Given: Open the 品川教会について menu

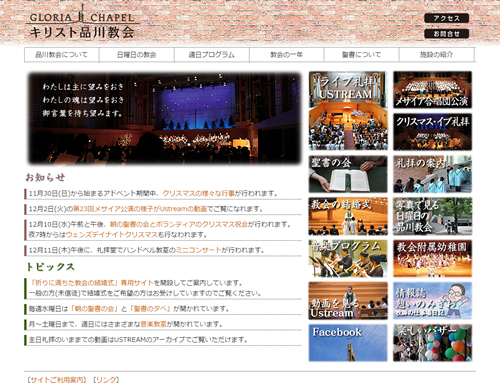Looking at the screenshot, I should click(x=62, y=55).
